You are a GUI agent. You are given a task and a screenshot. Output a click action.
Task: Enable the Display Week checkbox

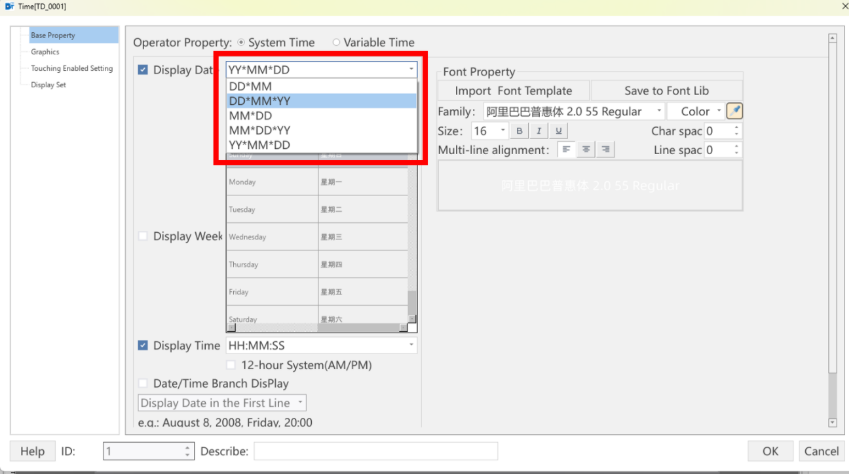click(143, 236)
